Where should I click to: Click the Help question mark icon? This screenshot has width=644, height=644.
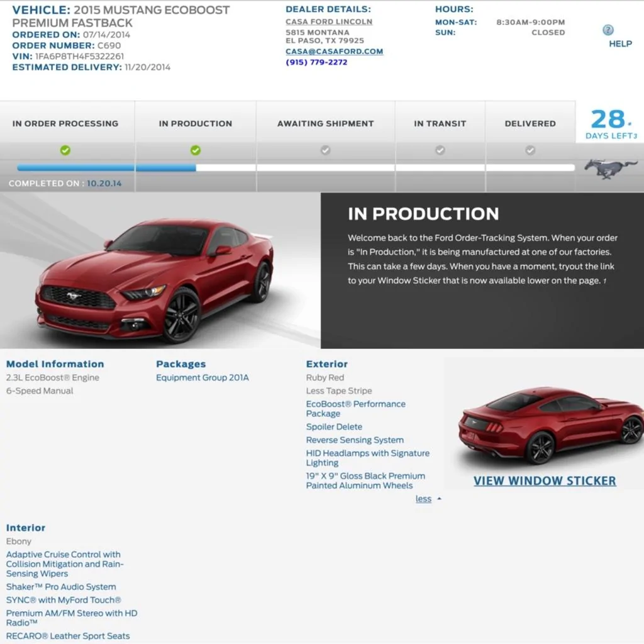608,30
